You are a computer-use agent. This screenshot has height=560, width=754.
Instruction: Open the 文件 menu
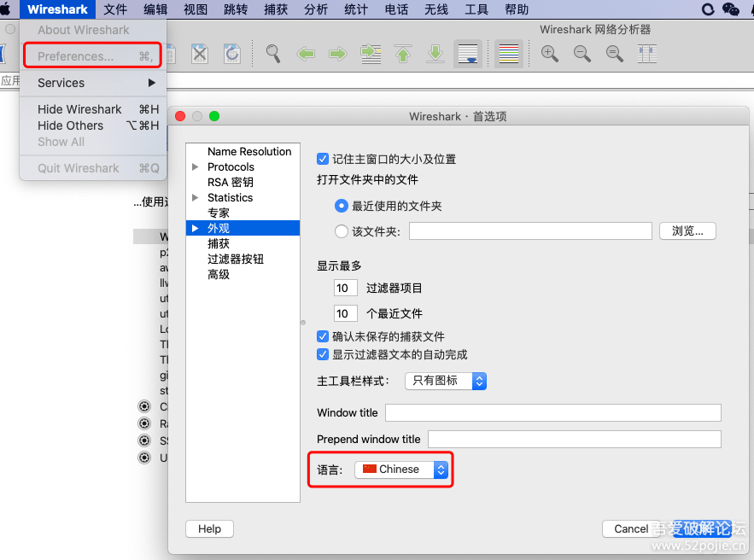[115, 9]
